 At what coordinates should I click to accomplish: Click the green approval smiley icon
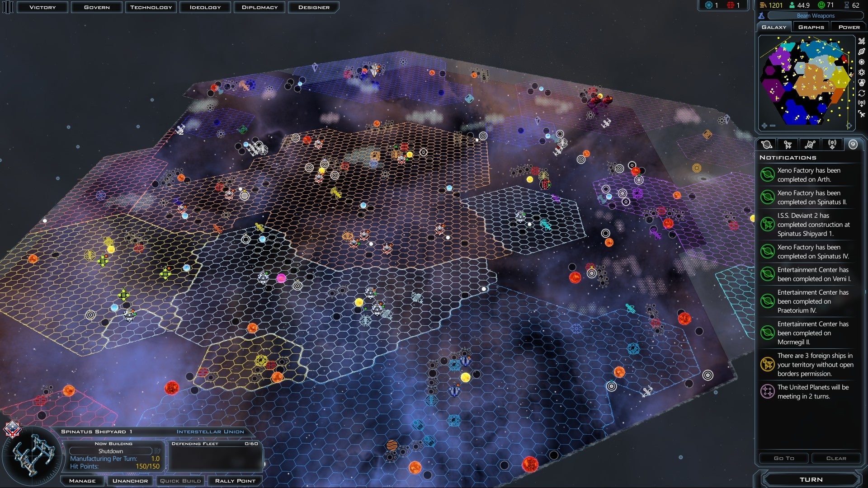tap(821, 5)
